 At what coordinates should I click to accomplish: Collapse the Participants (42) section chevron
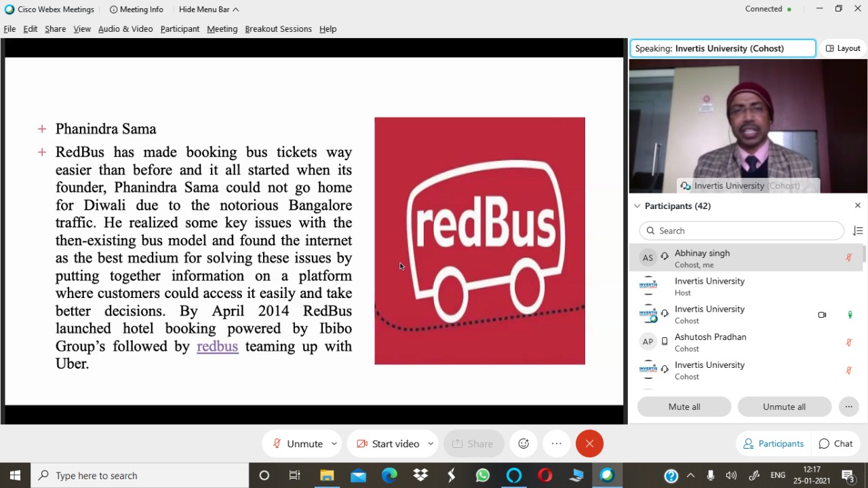point(637,206)
